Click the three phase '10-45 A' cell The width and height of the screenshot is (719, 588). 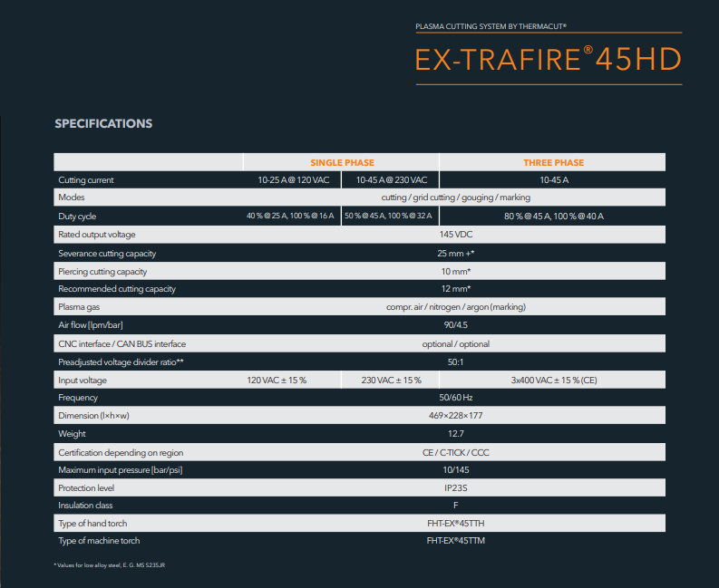click(554, 180)
